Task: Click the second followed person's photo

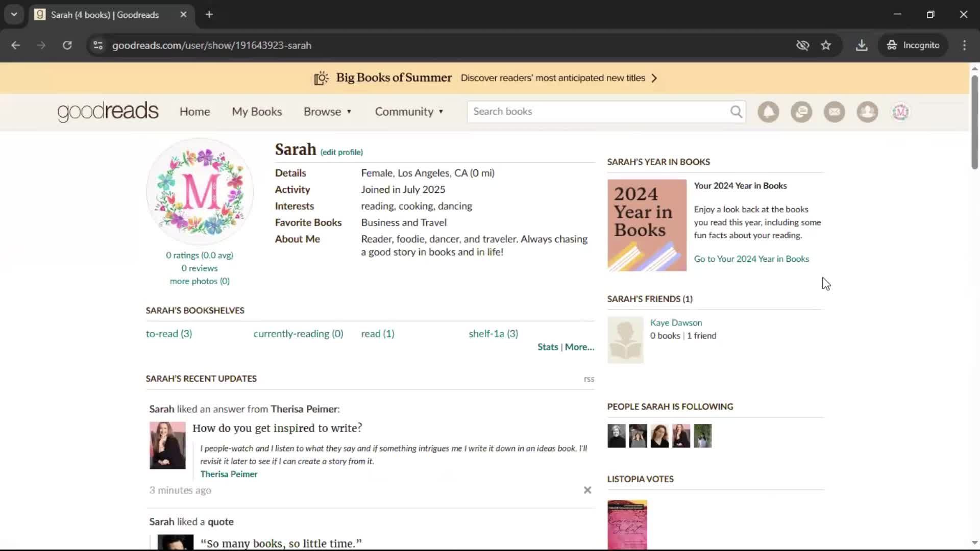Action: click(x=638, y=436)
